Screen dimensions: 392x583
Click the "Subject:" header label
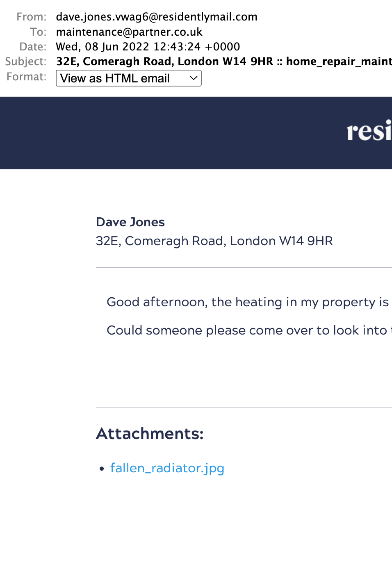pos(25,61)
